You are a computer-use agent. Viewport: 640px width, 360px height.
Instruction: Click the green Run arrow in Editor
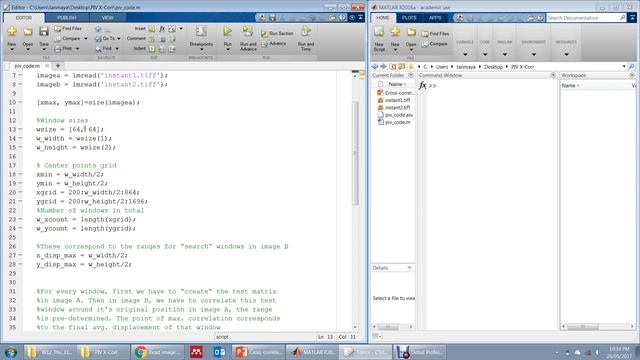pyautogui.click(x=227, y=31)
